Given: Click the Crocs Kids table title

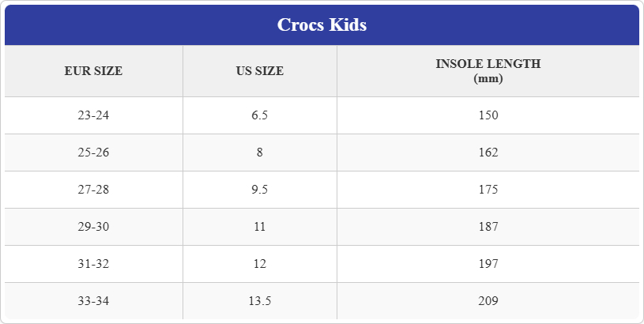Looking at the screenshot, I should tap(322, 25).
